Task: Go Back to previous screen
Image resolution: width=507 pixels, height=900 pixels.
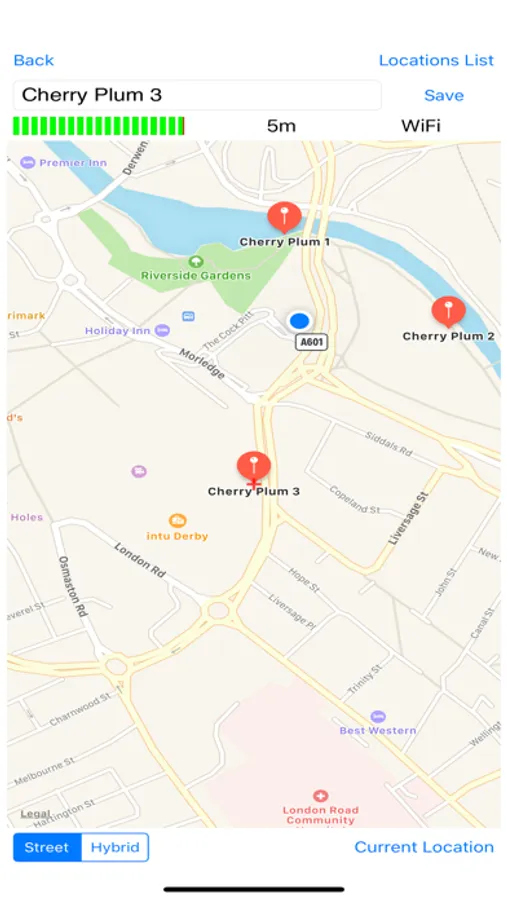Action: (34, 60)
